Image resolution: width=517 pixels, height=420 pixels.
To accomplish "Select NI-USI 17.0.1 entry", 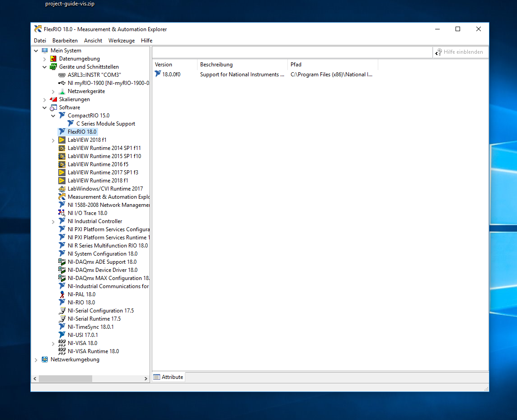I will pyautogui.click(x=83, y=335).
